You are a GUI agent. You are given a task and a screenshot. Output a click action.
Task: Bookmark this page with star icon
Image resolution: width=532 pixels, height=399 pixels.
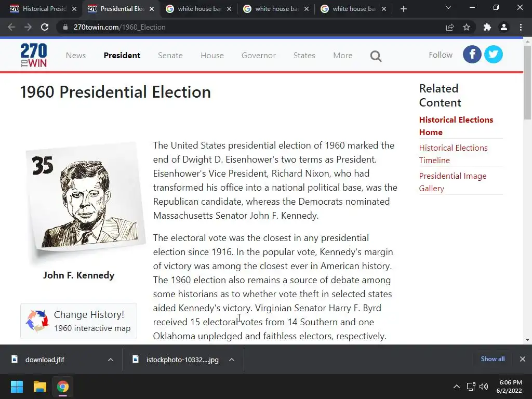[x=467, y=27]
